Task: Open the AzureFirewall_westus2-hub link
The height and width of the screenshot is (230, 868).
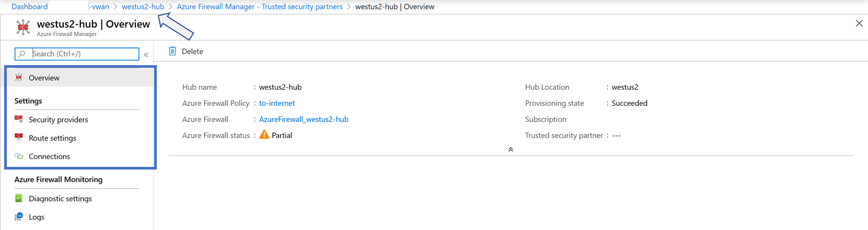Action: tap(304, 119)
